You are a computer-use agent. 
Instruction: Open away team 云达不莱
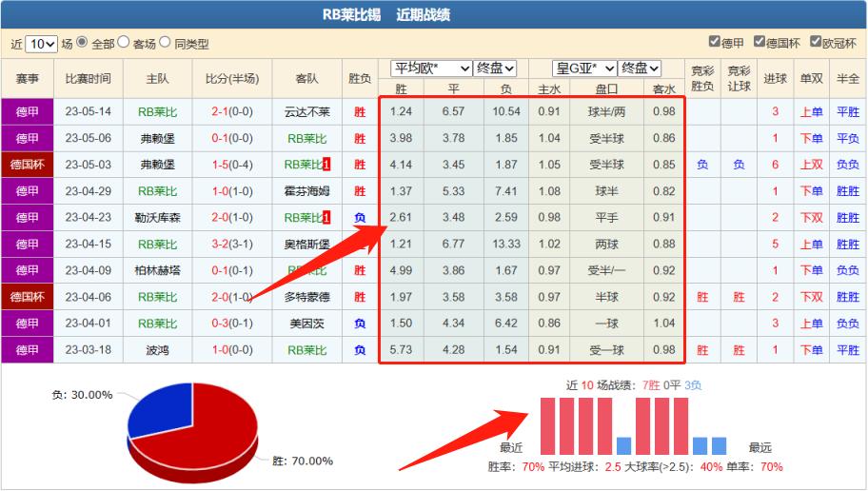click(306, 112)
